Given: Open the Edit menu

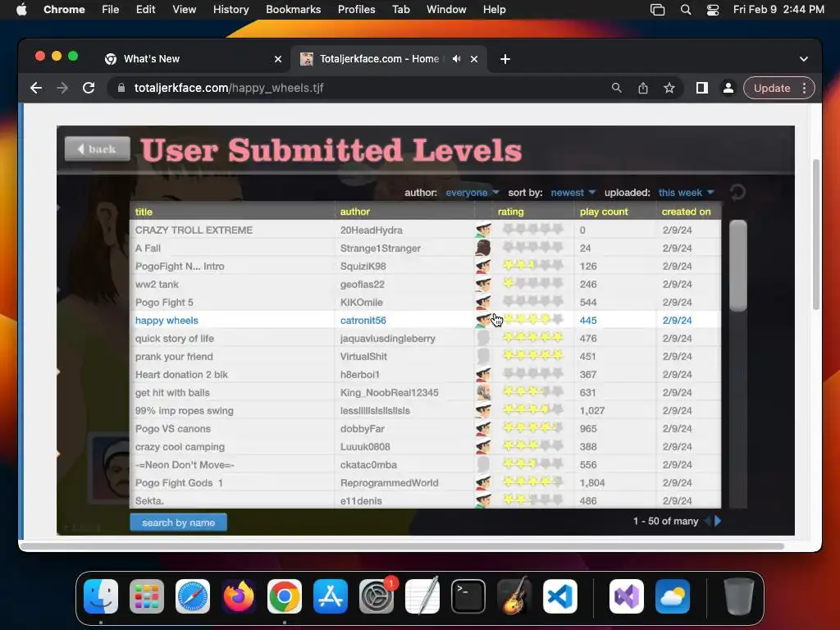Looking at the screenshot, I should click(x=146, y=10).
